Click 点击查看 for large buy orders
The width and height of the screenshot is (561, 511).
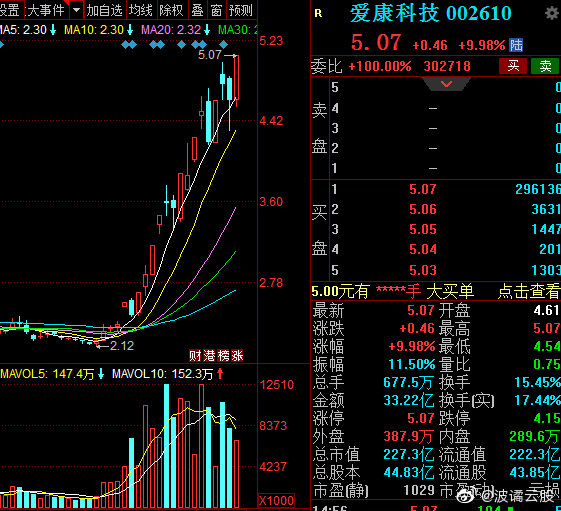pos(528,292)
